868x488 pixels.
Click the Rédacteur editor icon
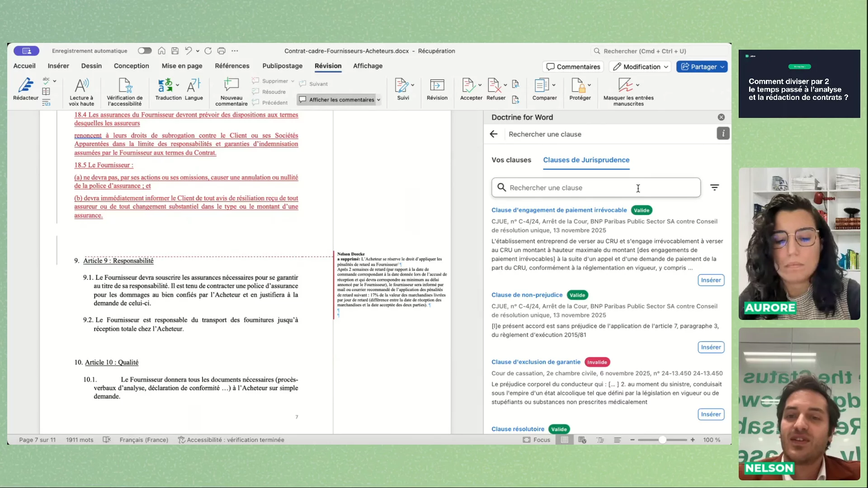coord(26,85)
